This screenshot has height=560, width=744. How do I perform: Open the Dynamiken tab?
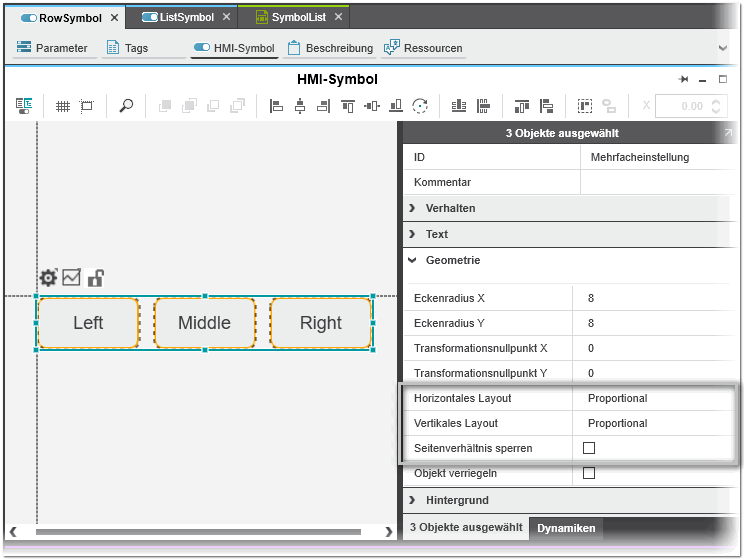(x=566, y=528)
